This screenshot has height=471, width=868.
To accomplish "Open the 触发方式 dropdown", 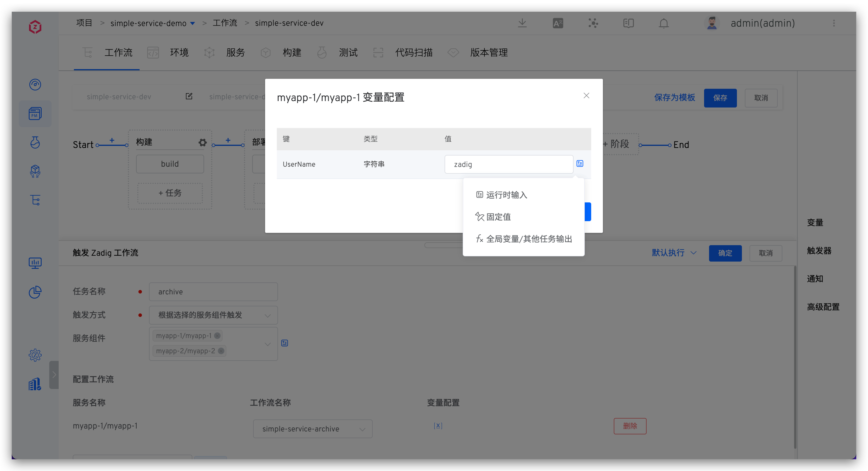I will pos(213,315).
